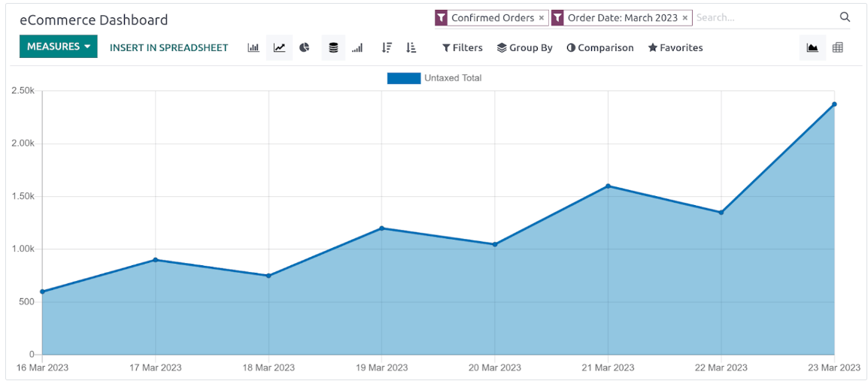The width and height of the screenshot is (868, 381).
Task: Sort data in descending order
Action: [387, 47]
